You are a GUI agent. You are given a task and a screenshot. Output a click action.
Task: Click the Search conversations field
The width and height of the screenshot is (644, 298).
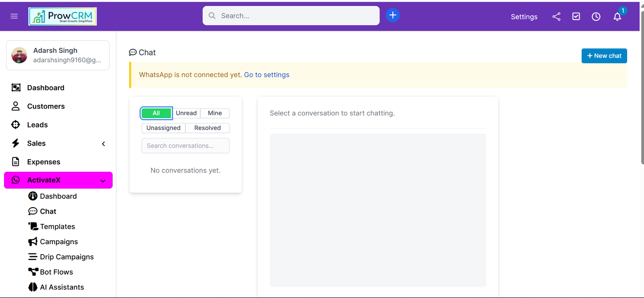click(186, 146)
